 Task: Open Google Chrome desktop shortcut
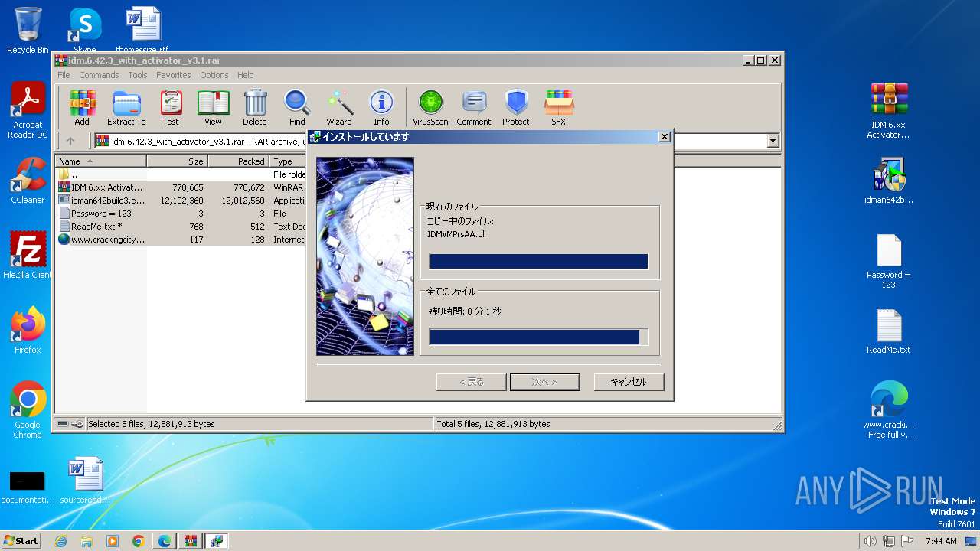pos(28,409)
